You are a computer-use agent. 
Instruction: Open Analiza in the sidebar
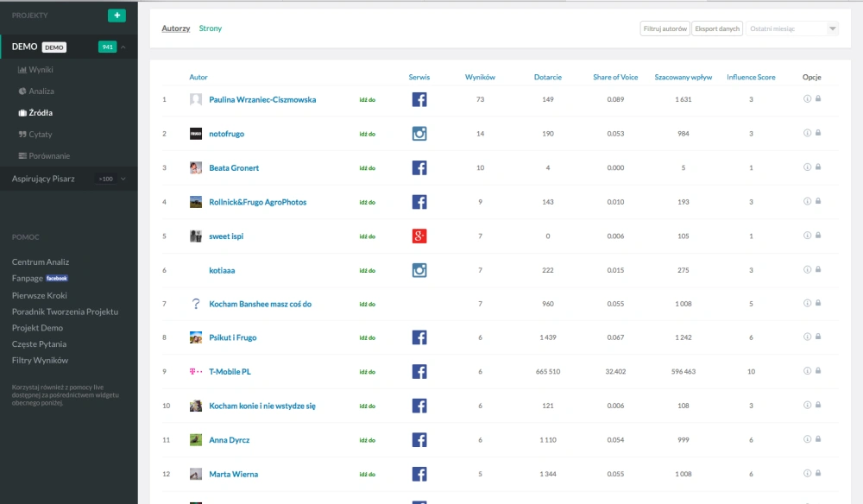[41, 91]
